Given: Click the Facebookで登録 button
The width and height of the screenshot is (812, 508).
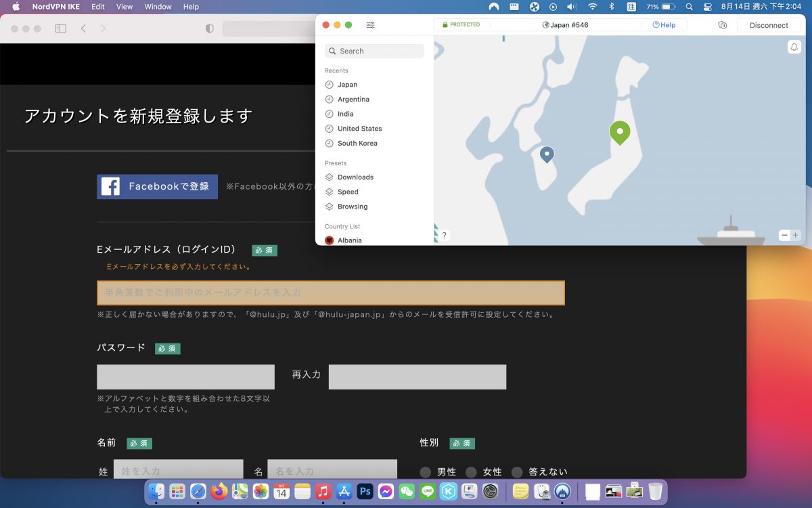Looking at the screenshot, I should [158, 186].
